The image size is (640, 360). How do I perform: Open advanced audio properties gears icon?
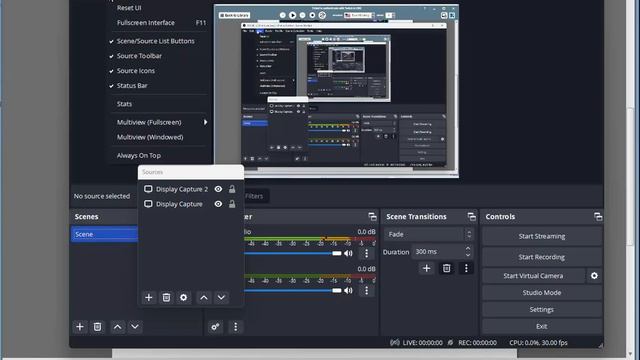point(215,327)
